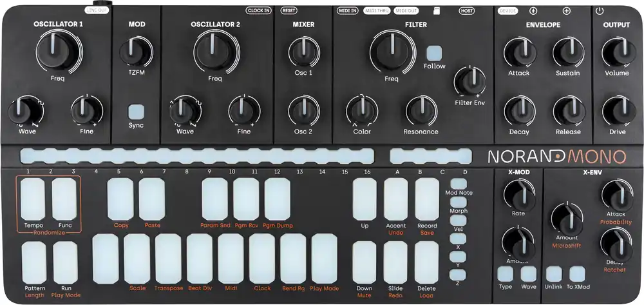Tap the Record / Save pad
644x305 pixels.
(427, 199)
